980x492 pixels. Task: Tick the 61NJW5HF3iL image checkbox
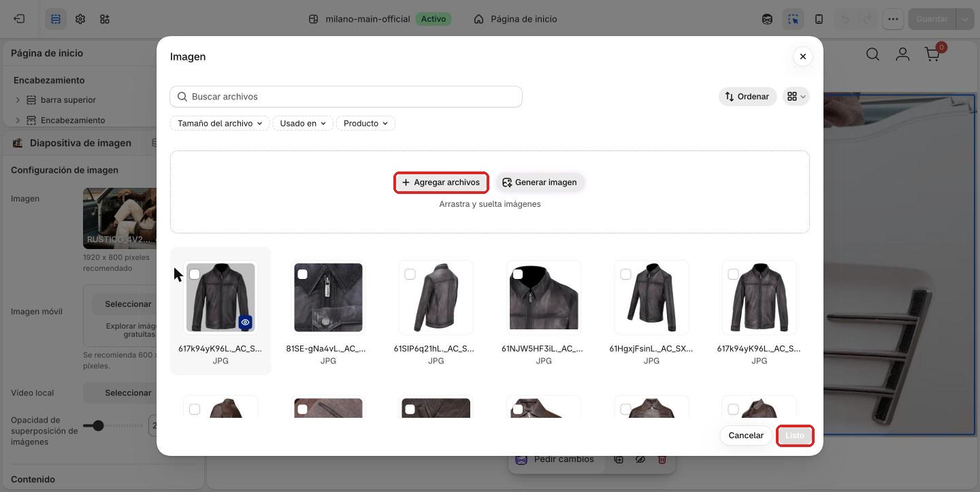click(518, 274)
